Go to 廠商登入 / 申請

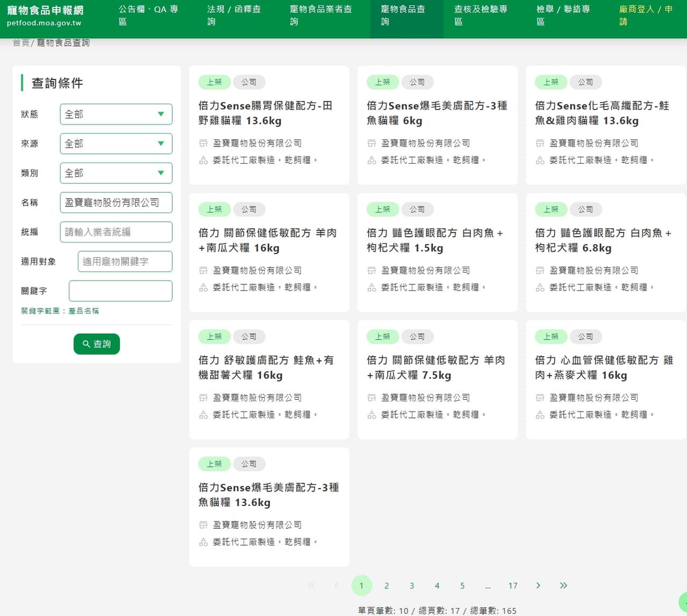[x=646, y=16]
